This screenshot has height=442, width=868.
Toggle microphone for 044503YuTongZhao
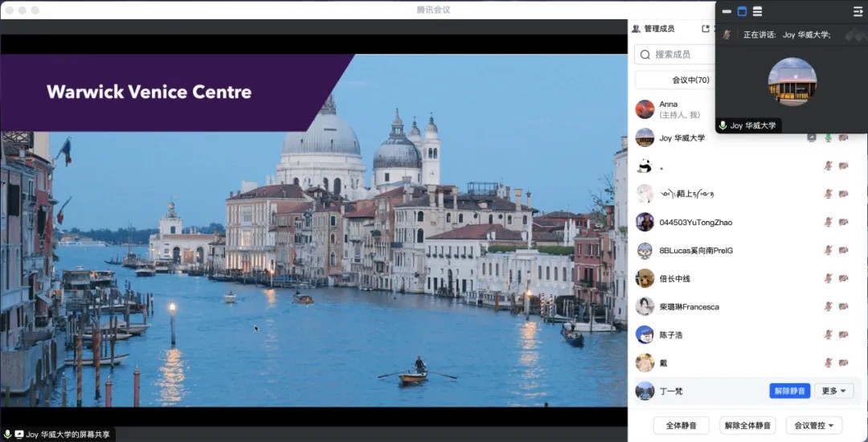click(828, 222)
